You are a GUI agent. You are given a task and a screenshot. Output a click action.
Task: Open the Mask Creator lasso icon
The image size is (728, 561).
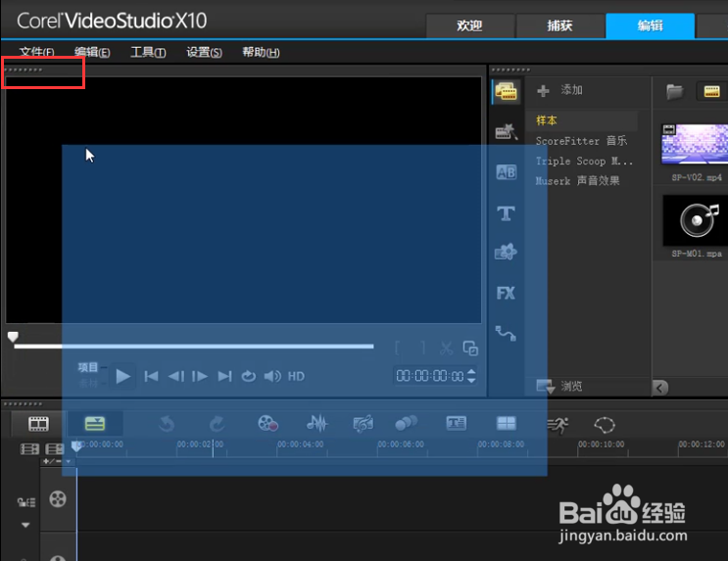tap(605, 425)
